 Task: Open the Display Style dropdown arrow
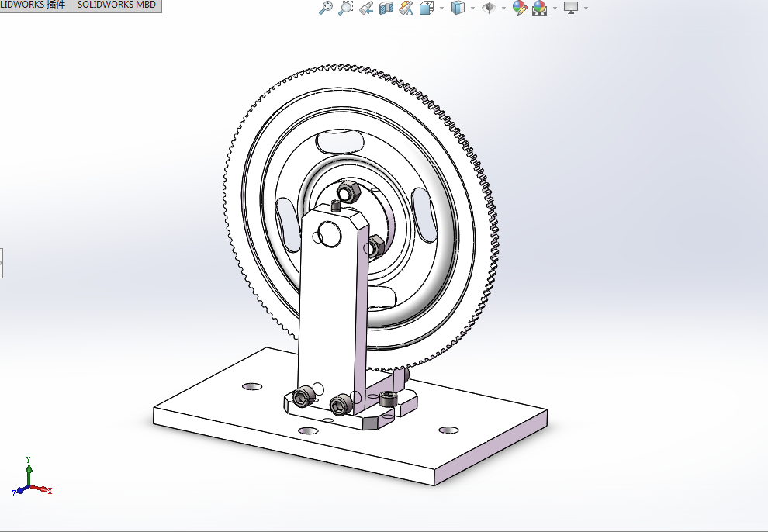(472, 8)
